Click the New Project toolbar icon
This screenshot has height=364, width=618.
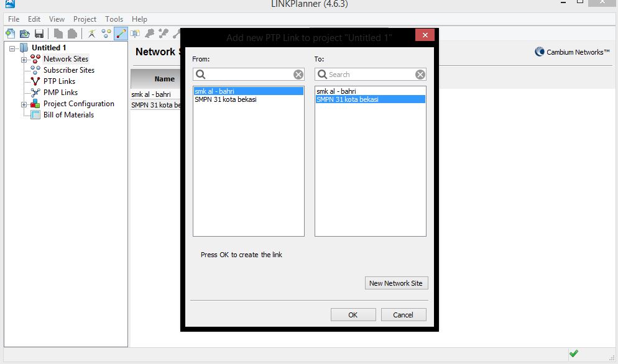10,34
